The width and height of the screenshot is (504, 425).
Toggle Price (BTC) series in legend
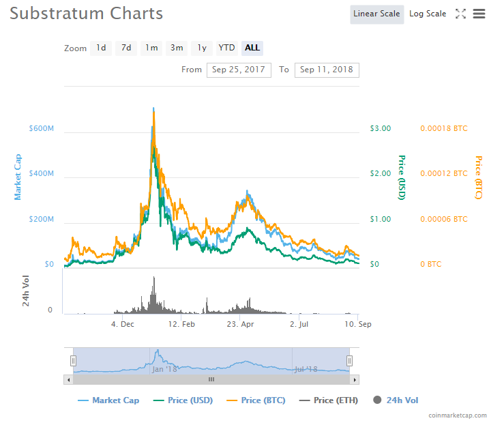256,400
